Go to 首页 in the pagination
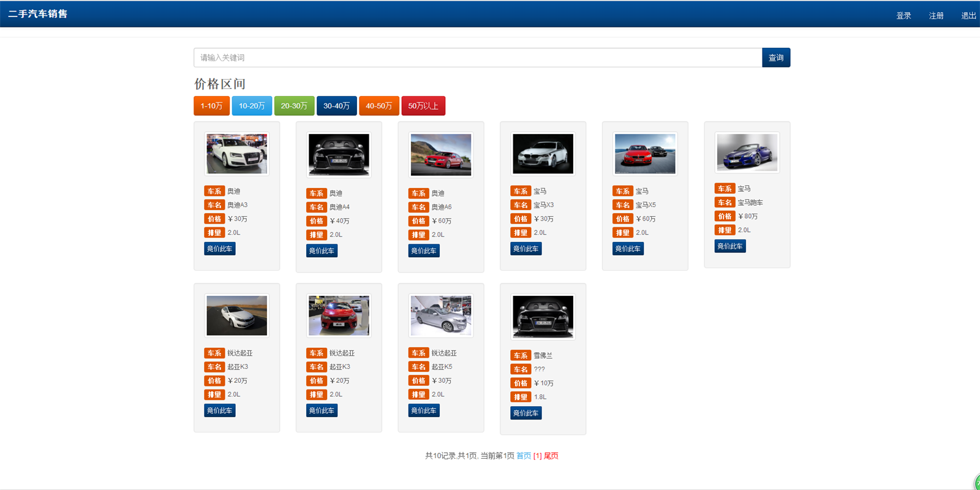The image size is (980, 490). coord(524,456)
